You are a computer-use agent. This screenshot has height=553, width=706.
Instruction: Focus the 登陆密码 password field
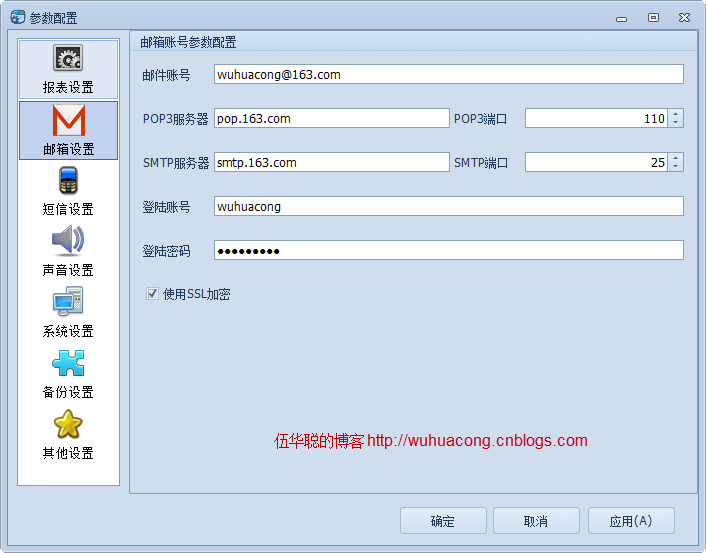click(x=448, y=250)
